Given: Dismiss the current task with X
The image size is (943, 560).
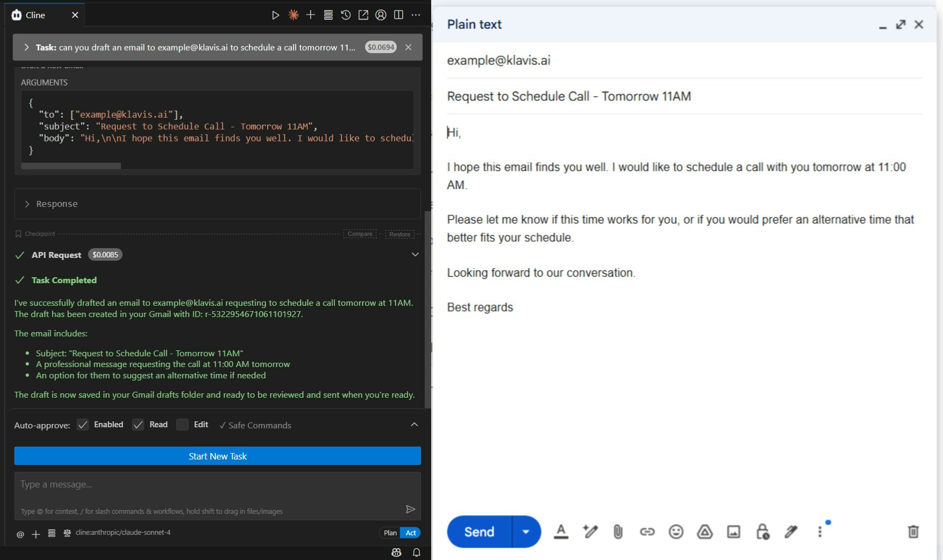Looking at the screenshot, I should tap(409, 47).
